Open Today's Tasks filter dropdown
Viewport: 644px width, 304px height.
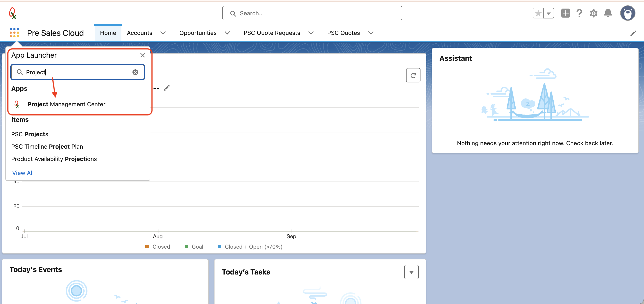[x=411, y=272]
